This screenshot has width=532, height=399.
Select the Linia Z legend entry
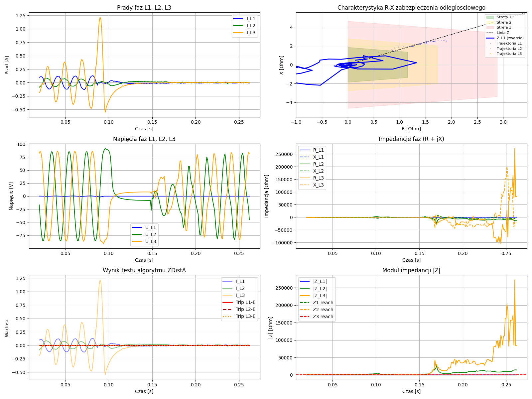(503, 33)
